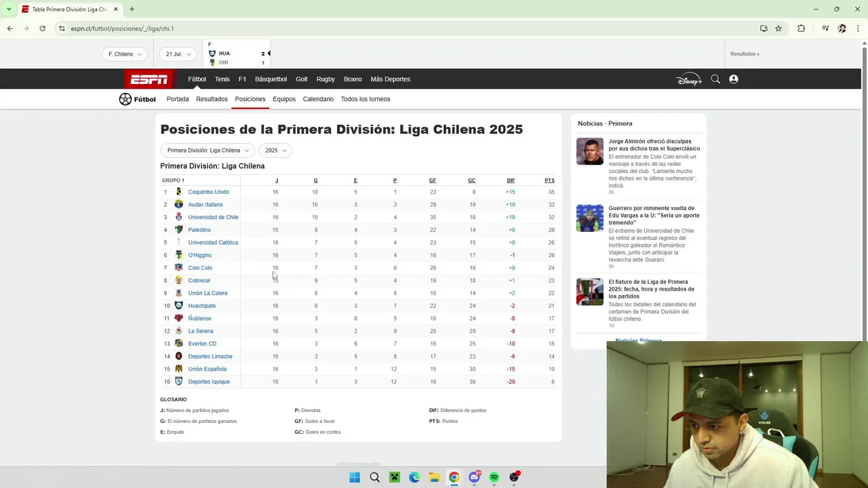The height and width of the screenshot is (488, 868).
Task: Open the ESPN user profile icon
Action: pyautogui.click(x=734, y=79)
